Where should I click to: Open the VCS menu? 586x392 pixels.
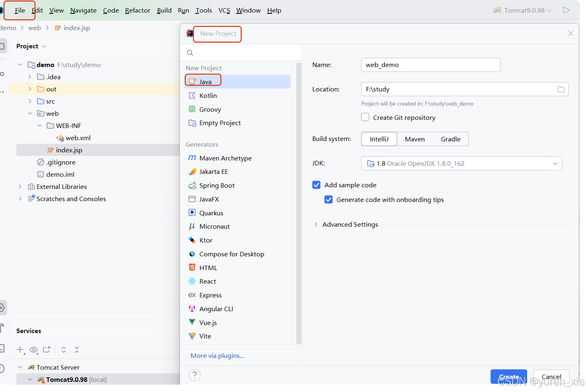[x=224, y=11]
